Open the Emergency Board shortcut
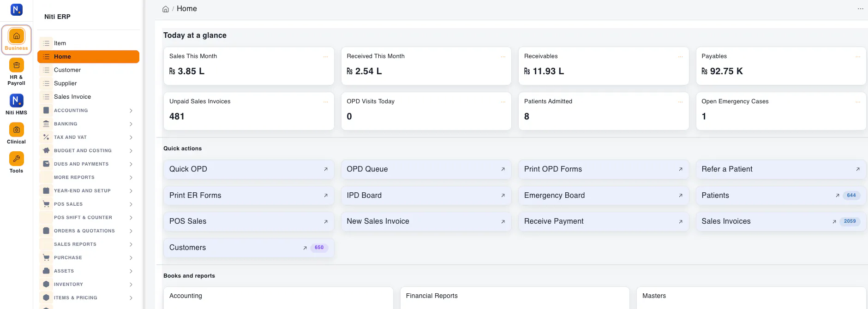This screenshot has width=868, height=309. pos(604,196)
